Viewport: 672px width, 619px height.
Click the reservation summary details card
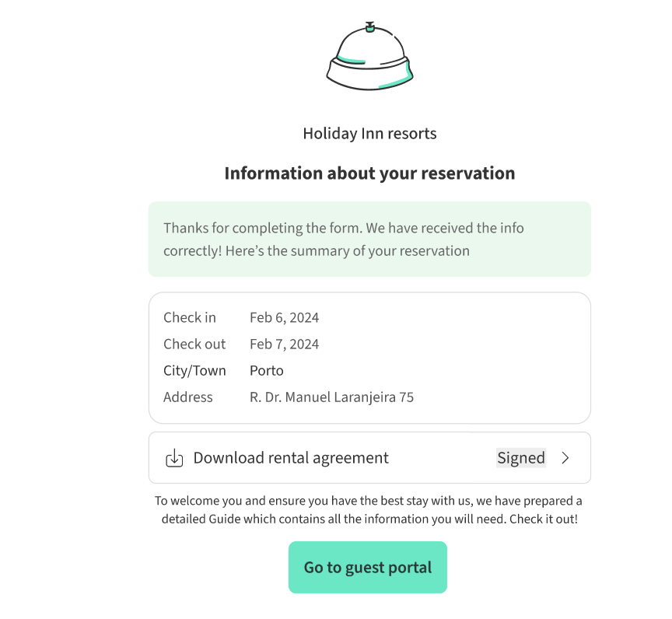tap(482, 358)
